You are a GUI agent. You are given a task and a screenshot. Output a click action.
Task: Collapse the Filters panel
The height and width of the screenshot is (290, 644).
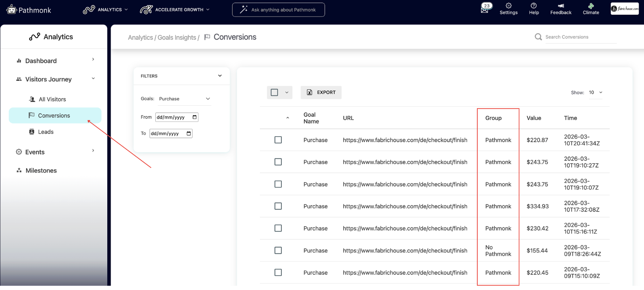click(220, 76)
